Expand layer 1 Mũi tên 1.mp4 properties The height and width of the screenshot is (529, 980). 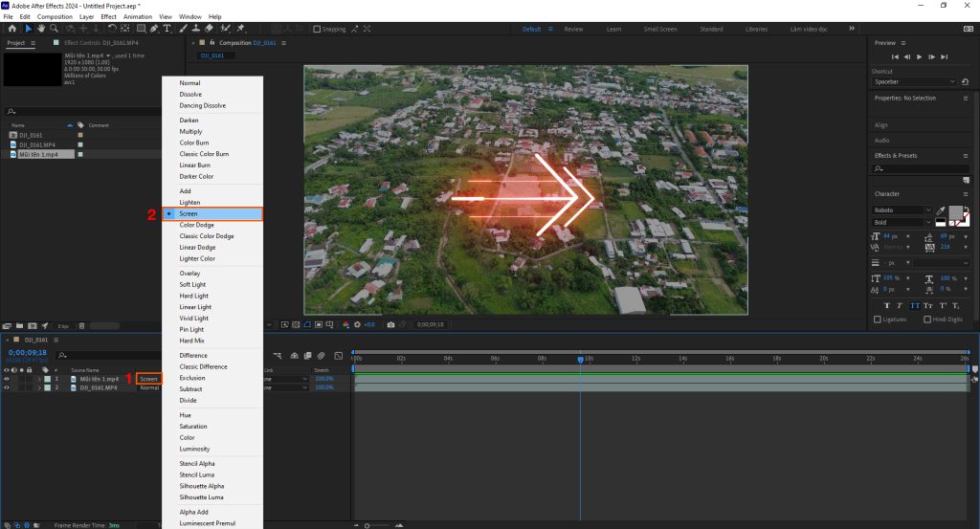pyautogui.click(x=38, y=379)
